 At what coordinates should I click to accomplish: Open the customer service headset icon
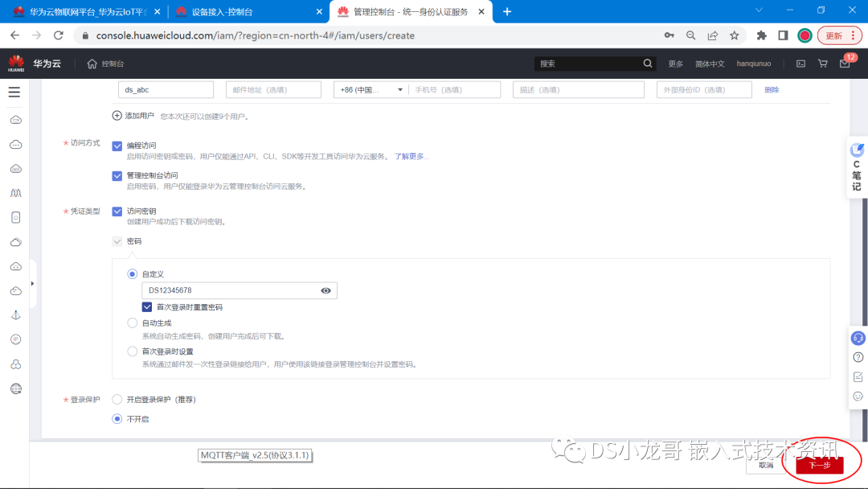tap(858, 338)
